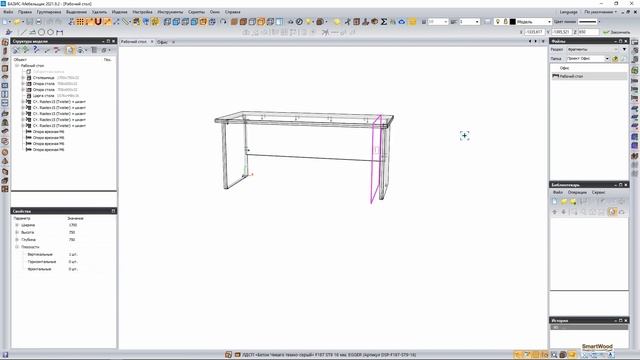Click highlighted icon in Структура модели toolbar
The image size is (640, 360).
[x=70, y=50]
